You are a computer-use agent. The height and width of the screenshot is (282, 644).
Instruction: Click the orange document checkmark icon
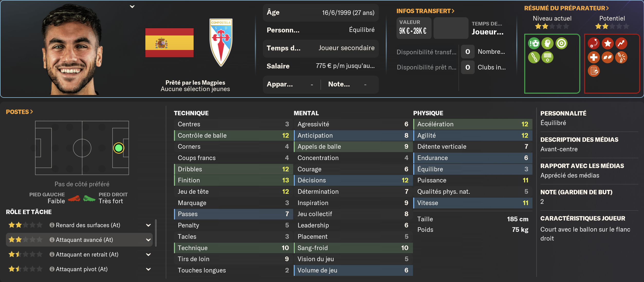click(x=594, y=71)
